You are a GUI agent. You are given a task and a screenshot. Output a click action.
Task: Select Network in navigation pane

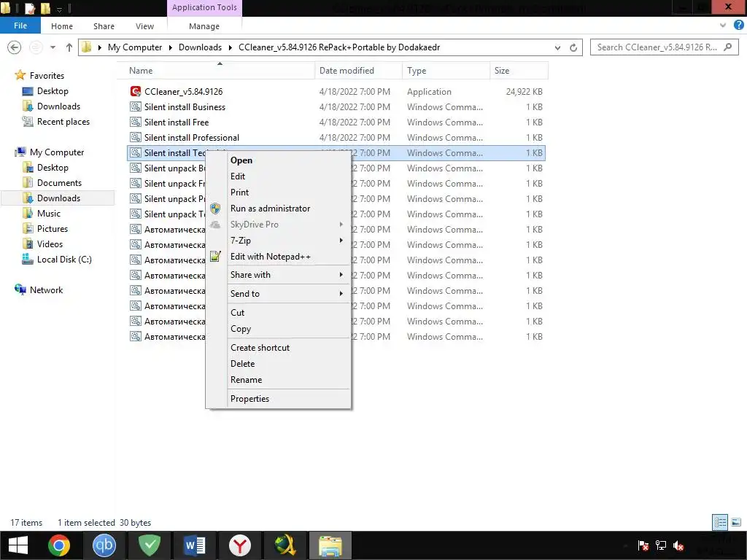(46, 290)
